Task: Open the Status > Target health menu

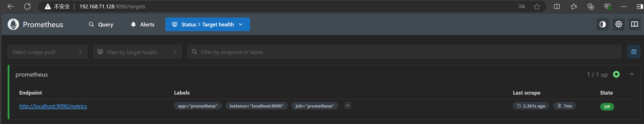Action: point(208,24)
